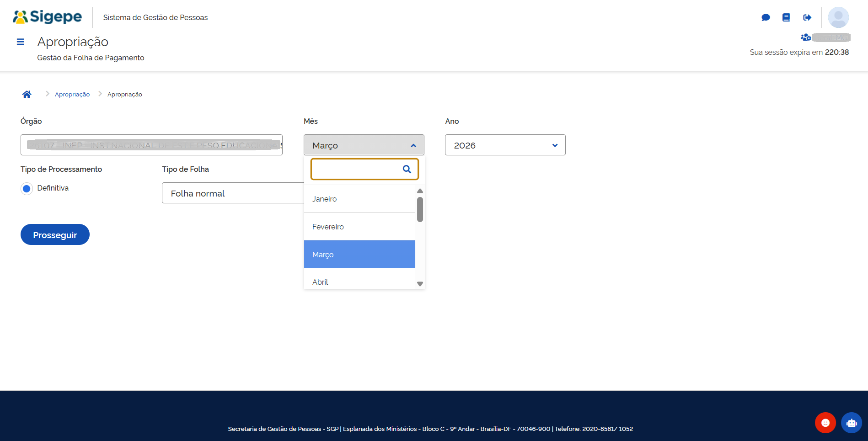The image size is (868, 441).
Task: Go to home via breadcrumb icon
Action: 27,94
